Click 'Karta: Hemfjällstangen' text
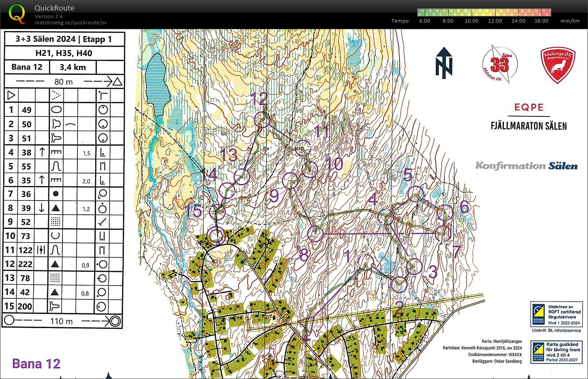Viewport: 588px width, 379px height. click(x=502, y=341)
